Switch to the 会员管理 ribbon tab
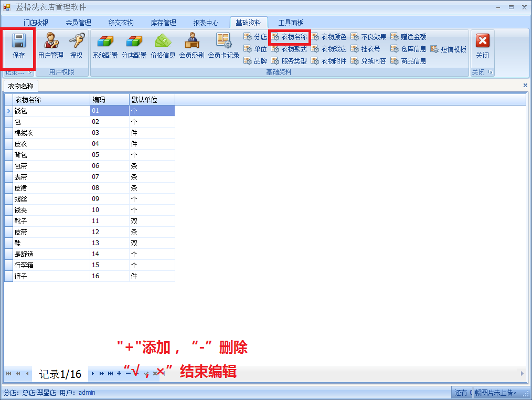The width and height of the screenshot is (532, 400). (x=78, y=23)
